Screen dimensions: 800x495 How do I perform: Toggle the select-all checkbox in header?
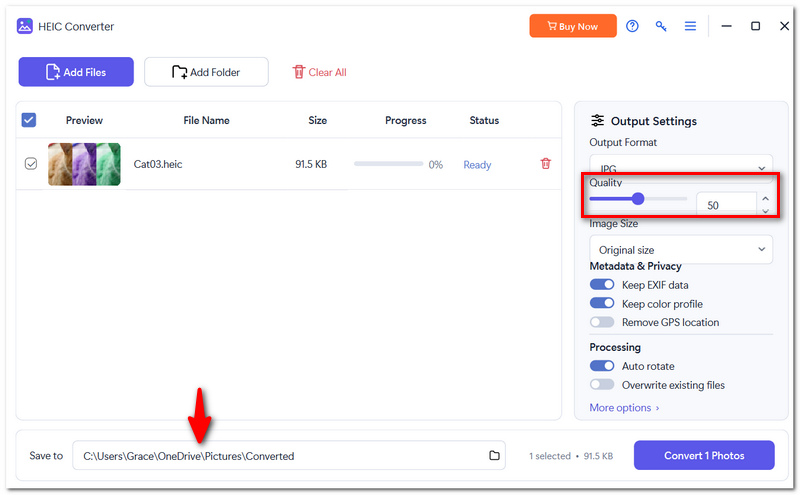click(29, 120)
